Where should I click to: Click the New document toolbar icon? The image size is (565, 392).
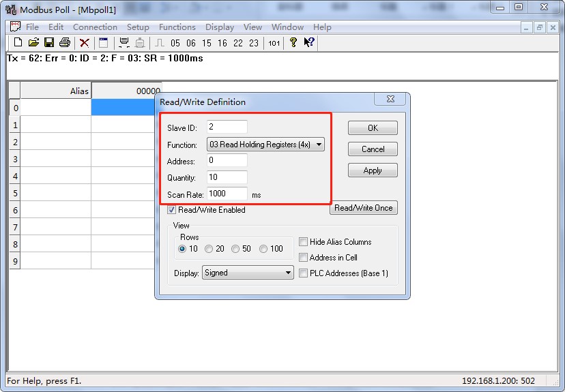point(18,43)
